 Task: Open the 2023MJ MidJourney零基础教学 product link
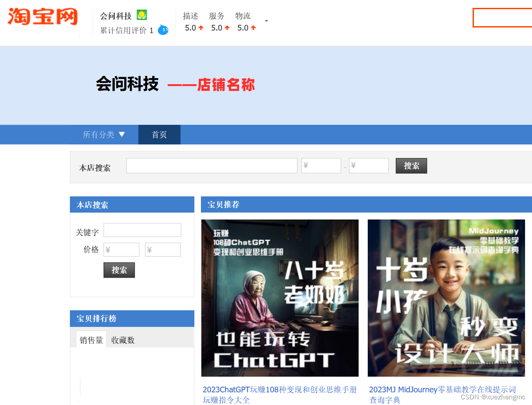[442, 395]
